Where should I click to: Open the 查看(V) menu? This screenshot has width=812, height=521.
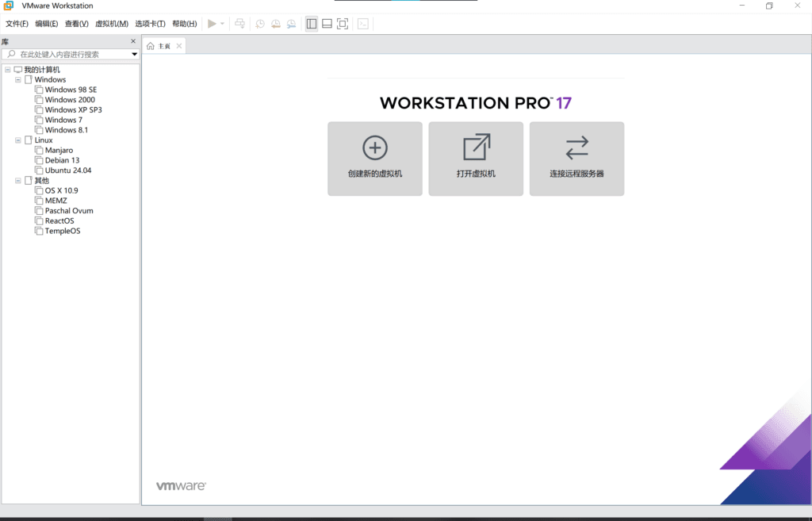click(77, 24)
